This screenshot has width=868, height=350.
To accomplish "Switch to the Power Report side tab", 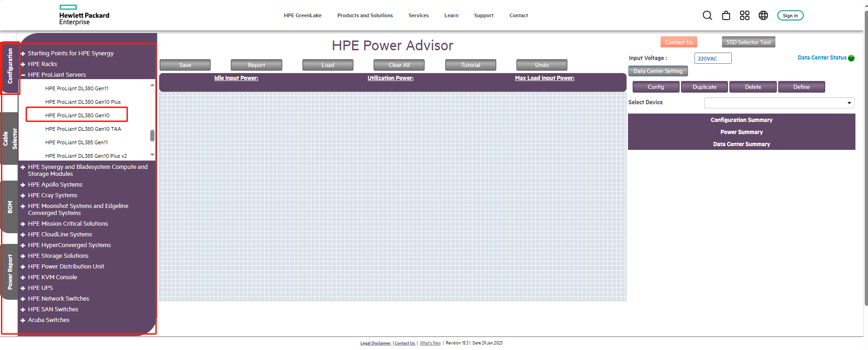I will coord(10,272).
